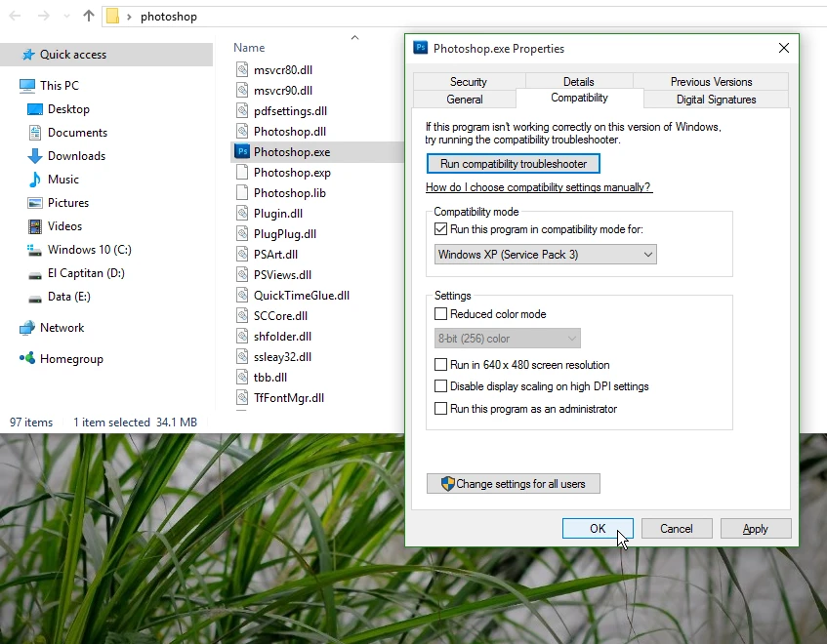This screenshot has height=644, width=827.
Task: Check Run this program as an administrator
Action: pyautogui.click(x=441, y=409)
